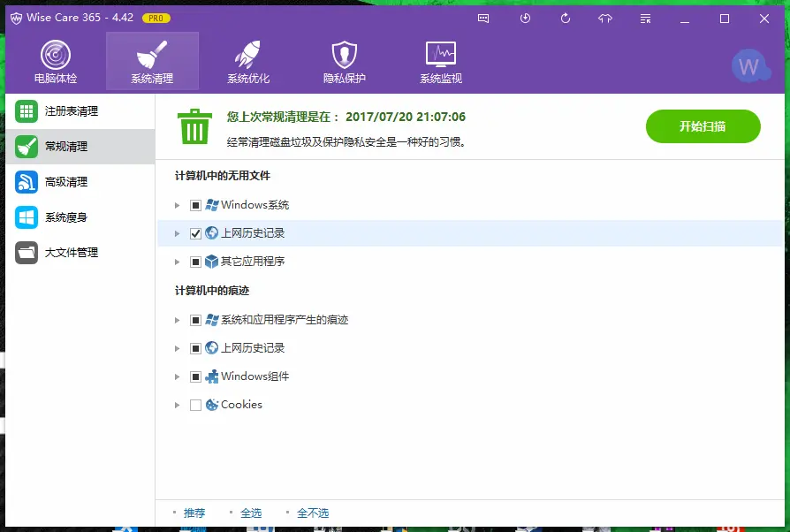
Task: Click the Wise Care 365 shield logo
Action: pyautogui.click(x=16, y=19)
